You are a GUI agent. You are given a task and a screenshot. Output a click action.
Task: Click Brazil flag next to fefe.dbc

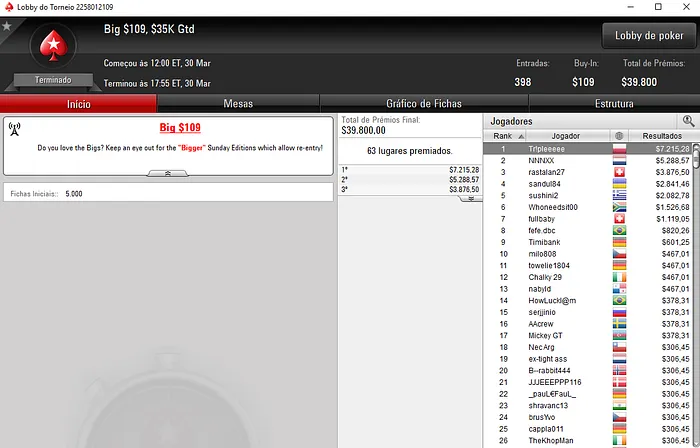619,231
